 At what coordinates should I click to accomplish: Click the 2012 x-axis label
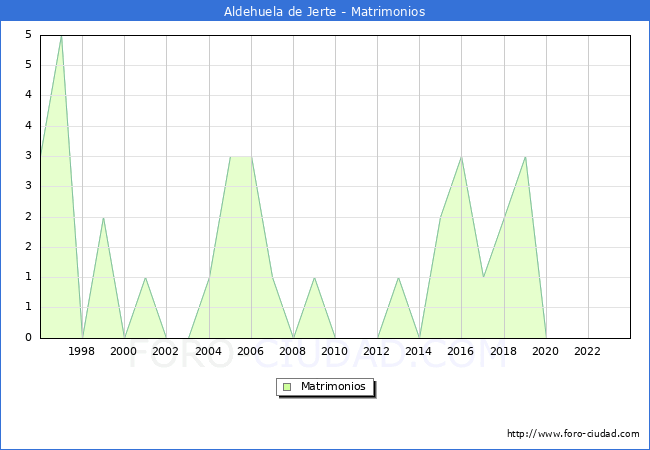click(376, 351)
